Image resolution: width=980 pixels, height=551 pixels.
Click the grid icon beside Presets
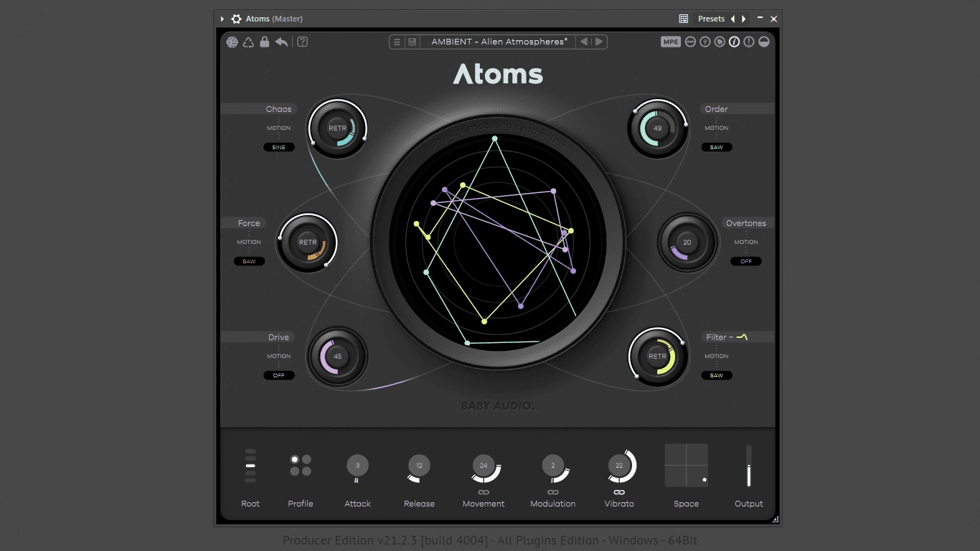[684, 19]
